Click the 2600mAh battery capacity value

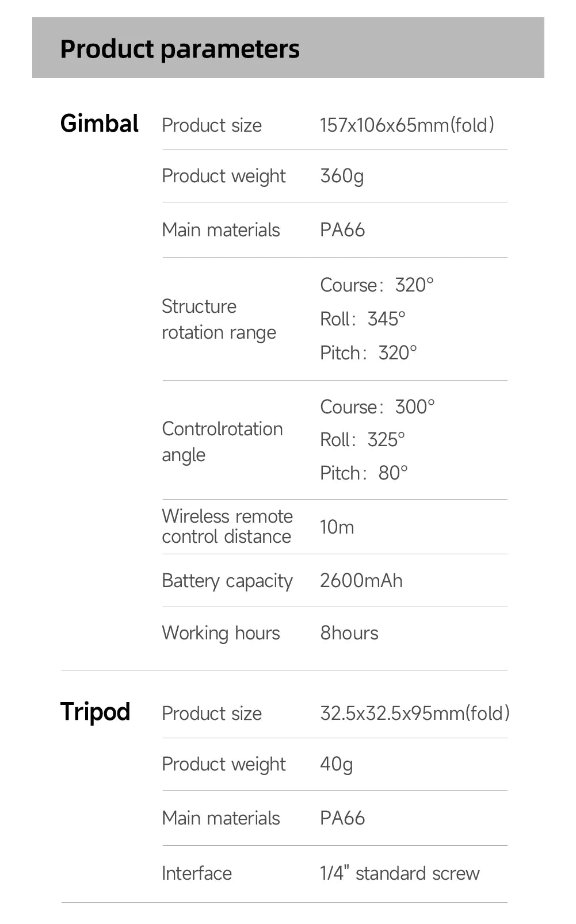click(361, 581)
